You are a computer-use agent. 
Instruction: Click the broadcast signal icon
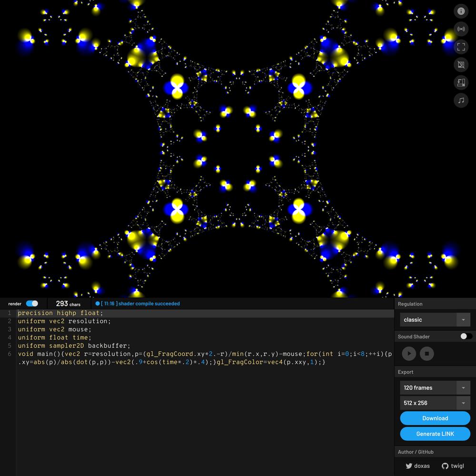(461, 29)
